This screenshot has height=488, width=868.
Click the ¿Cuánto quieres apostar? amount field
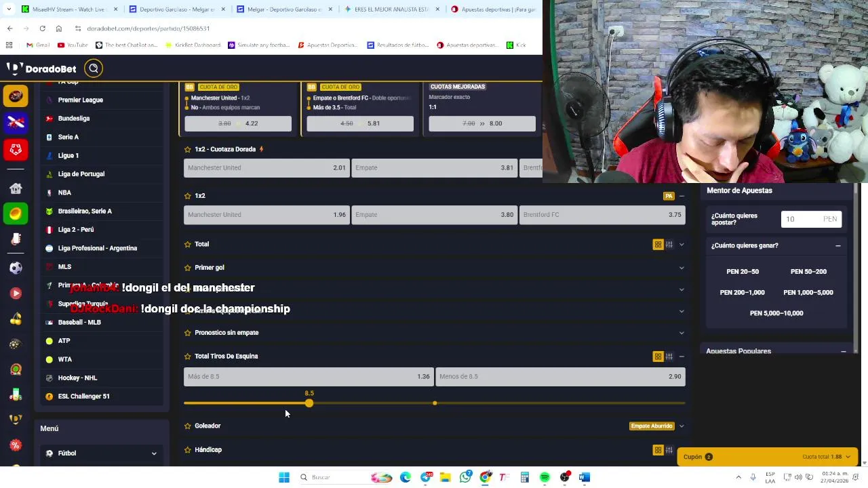[811, 219]
